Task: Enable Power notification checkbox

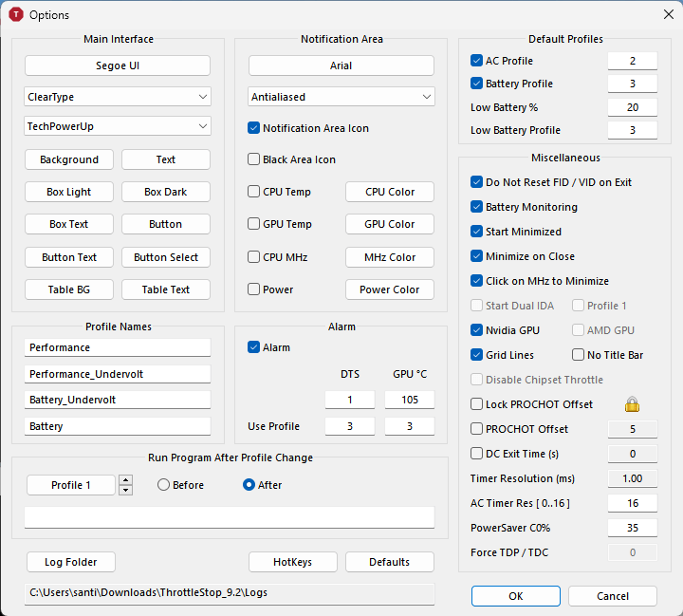Action: [253, 289]
